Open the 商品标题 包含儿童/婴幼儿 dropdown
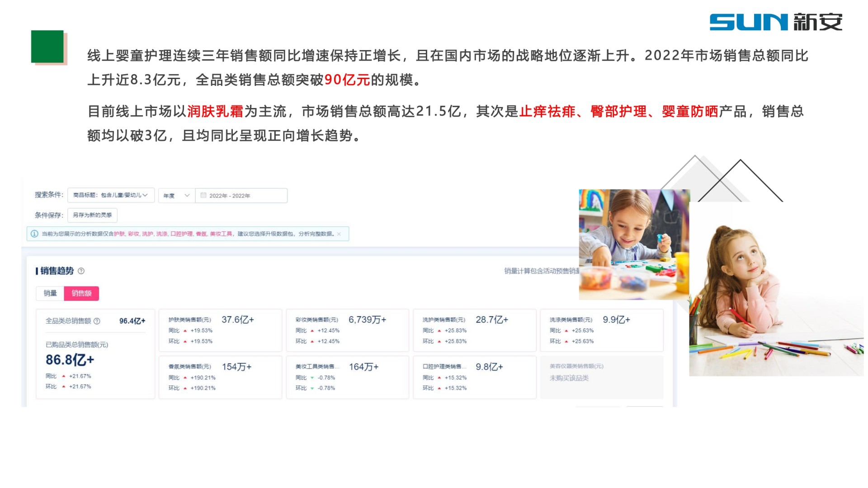The image size is (868, 488). (111, 195)
